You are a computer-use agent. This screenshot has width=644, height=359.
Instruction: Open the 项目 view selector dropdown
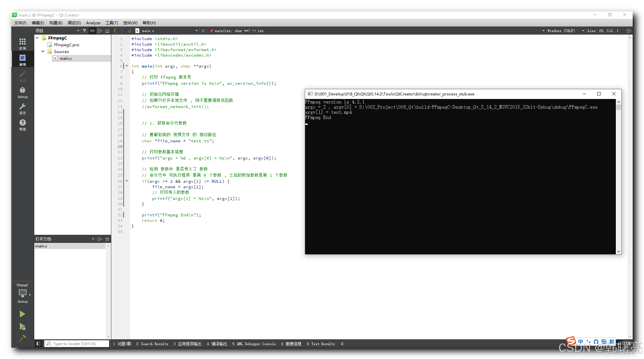click(78, 31)
